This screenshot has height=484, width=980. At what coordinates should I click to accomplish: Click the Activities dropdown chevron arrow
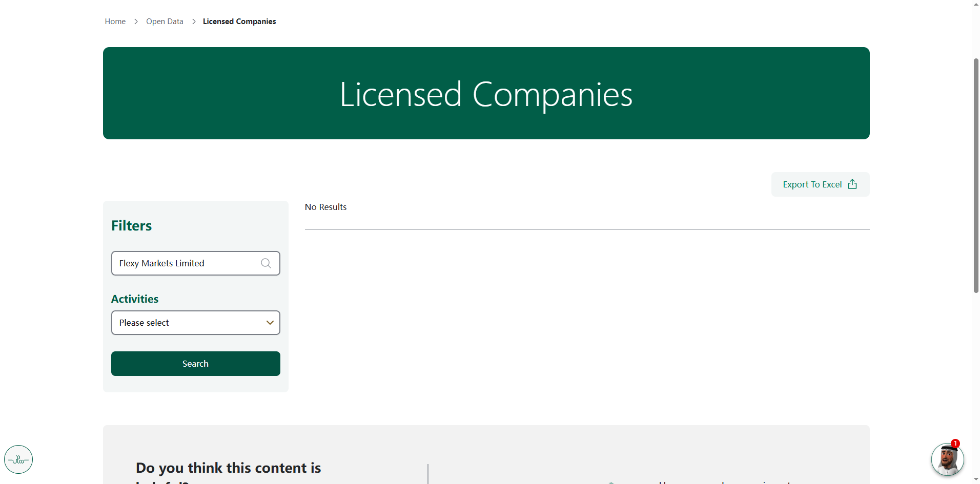point(270,323)
